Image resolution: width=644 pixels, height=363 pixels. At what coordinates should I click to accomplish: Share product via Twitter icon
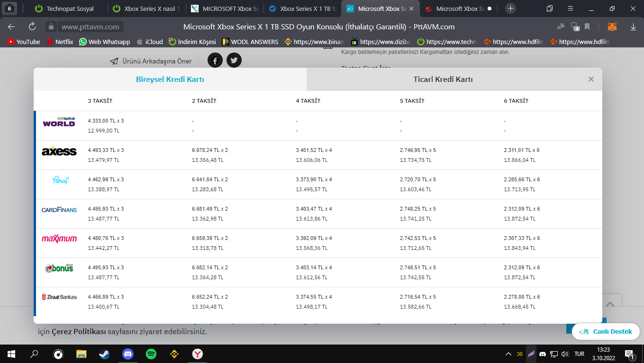coord(234,61)
